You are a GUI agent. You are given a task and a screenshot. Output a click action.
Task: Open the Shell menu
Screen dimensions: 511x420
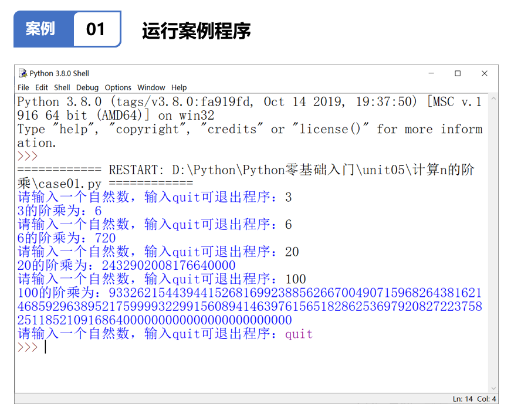(x=62, y=87)
